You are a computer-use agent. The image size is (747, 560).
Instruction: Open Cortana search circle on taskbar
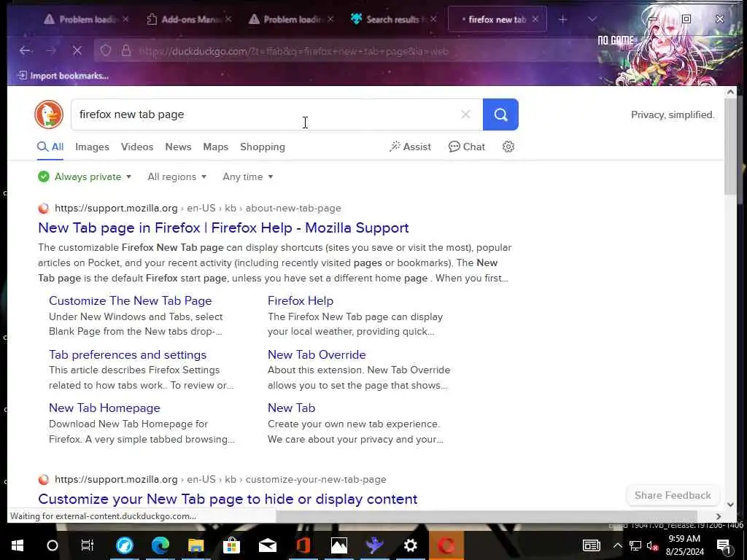click(x=53, y=545)
